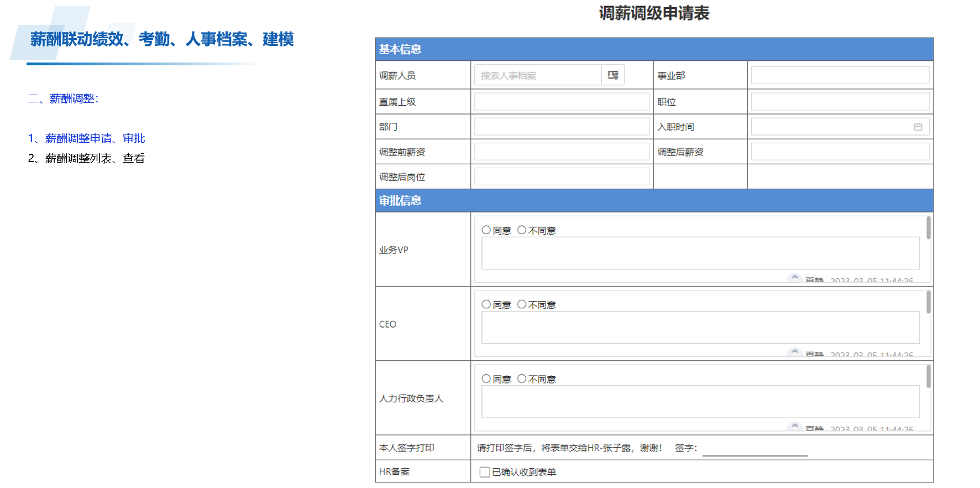Click the 基本信息 section header
980x488 pixels.
click(654, 49)
